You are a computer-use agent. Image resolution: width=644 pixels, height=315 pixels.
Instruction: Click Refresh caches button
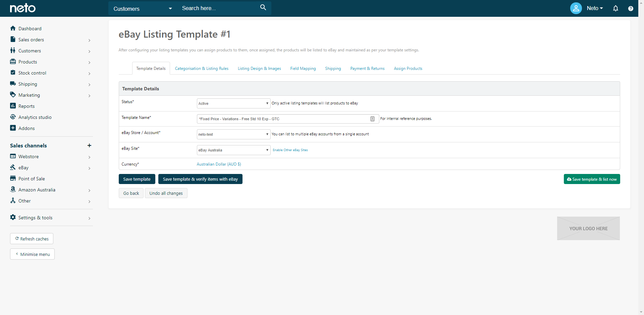point(32,239)
